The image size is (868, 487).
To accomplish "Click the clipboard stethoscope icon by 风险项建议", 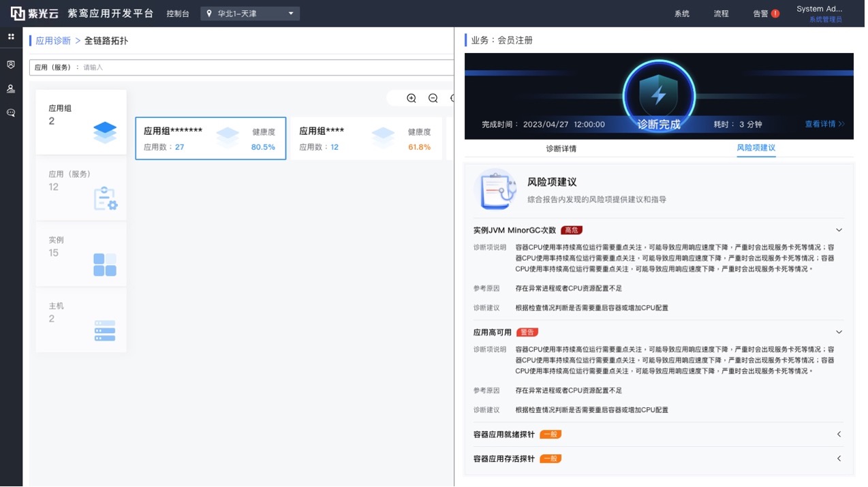I will (x=497, y=190).
